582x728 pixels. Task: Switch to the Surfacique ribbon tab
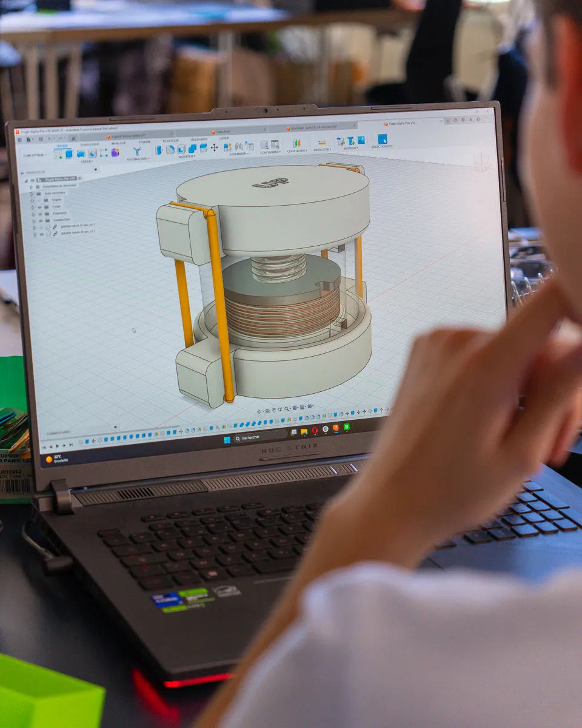89,144
